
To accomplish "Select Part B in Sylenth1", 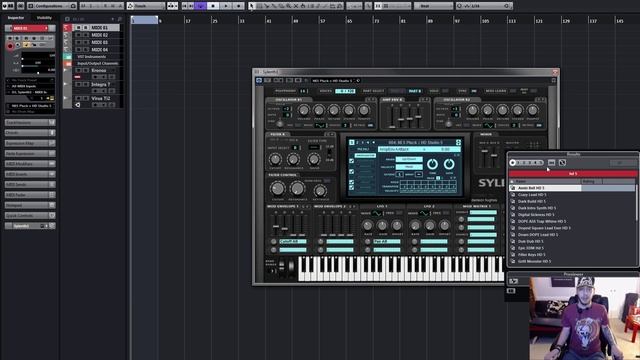I will (414, 91).
